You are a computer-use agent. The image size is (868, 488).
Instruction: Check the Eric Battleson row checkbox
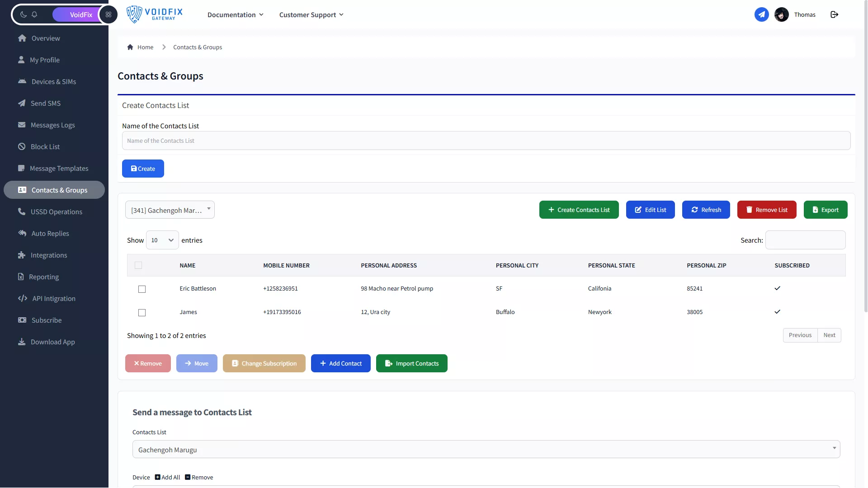tap(142, 289)
